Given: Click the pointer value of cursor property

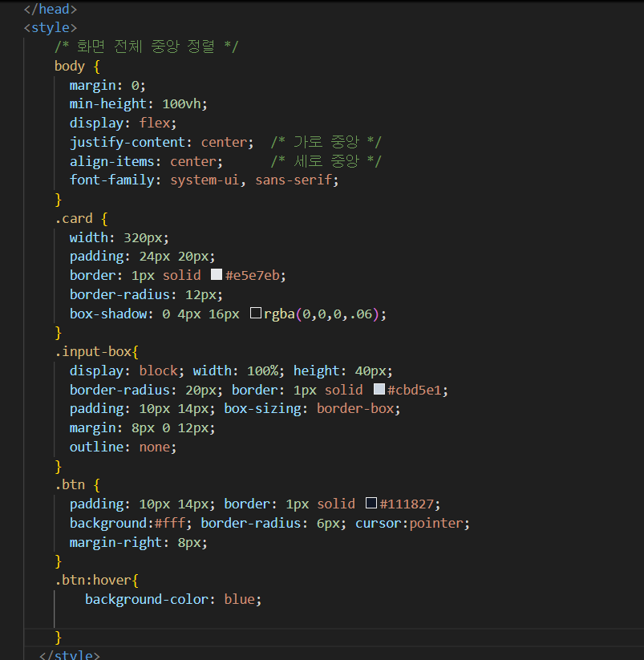Looking at the screenshot, I should click(x=437, y=523).
